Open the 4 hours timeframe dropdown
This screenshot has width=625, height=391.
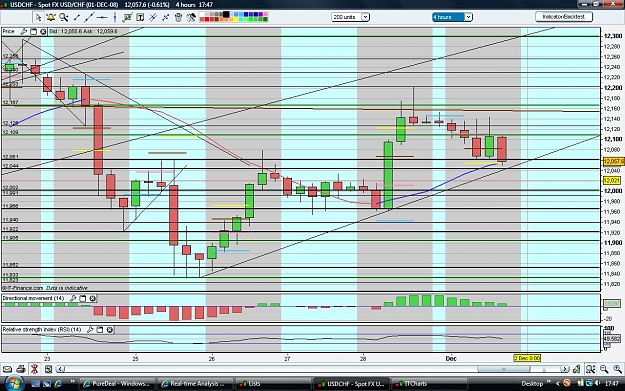[468, 17]
